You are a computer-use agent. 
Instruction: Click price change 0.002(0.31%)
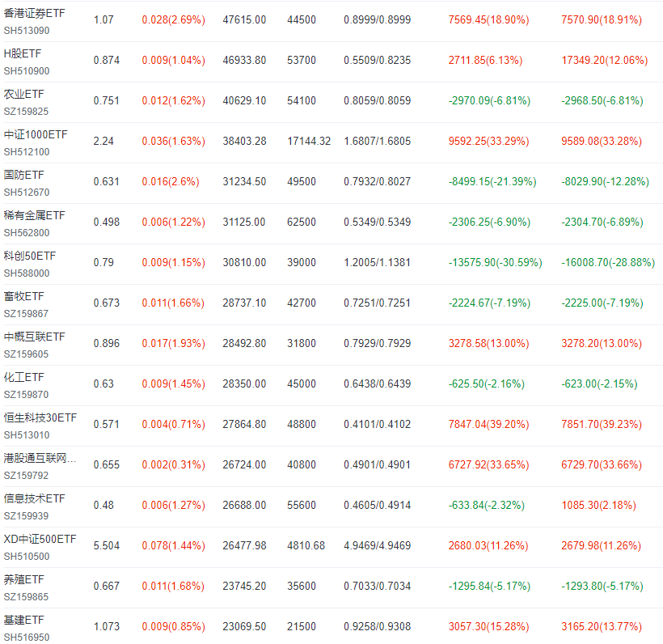173,465
